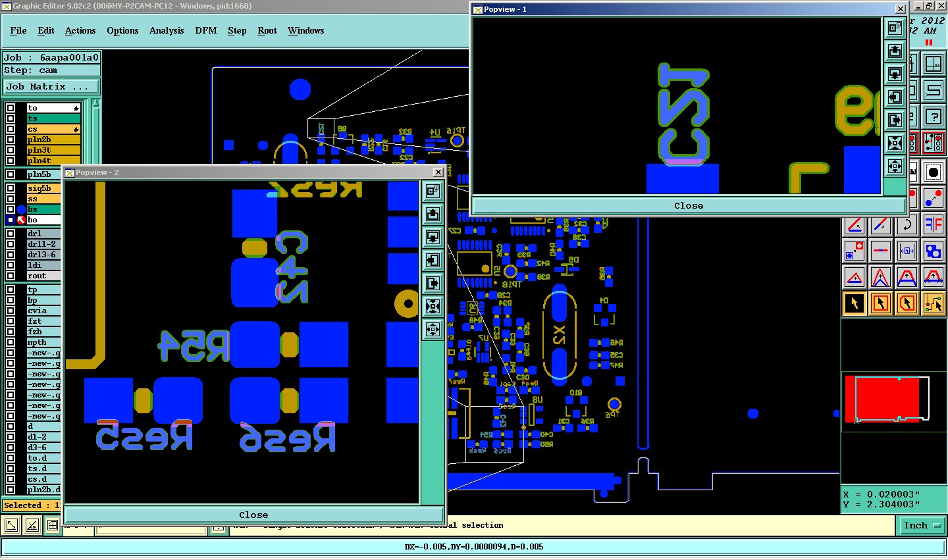
Task: Select the arrow-with-net-path selection tool
Action: (934, 303)
